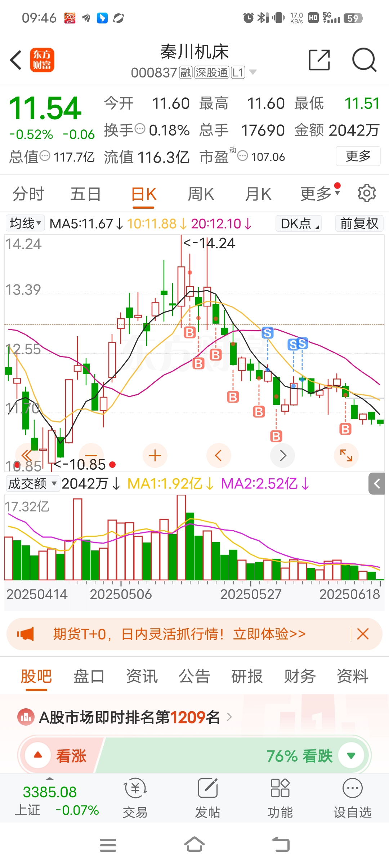Tap the Android menu navigation button

pos(108,845)
